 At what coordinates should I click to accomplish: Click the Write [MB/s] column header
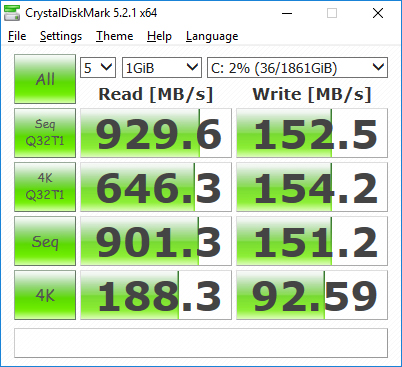pyautogui.click(x=312, y=94)
